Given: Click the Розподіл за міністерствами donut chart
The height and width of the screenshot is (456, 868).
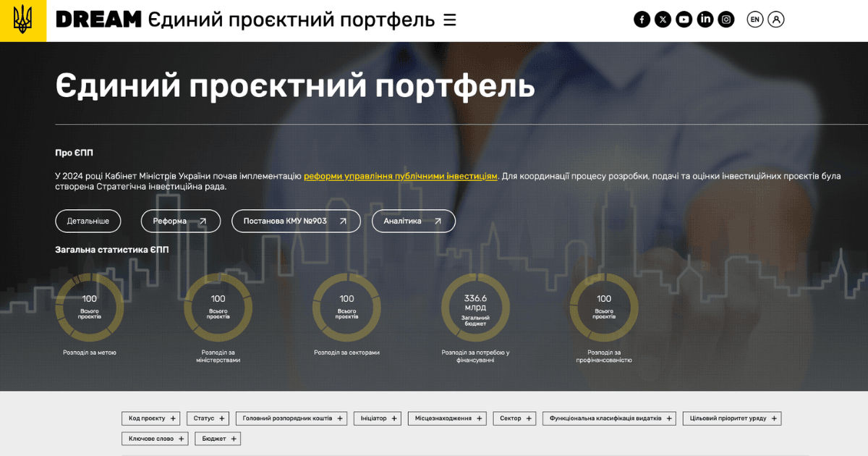Looking at the screenshot, I should point(218,308).
